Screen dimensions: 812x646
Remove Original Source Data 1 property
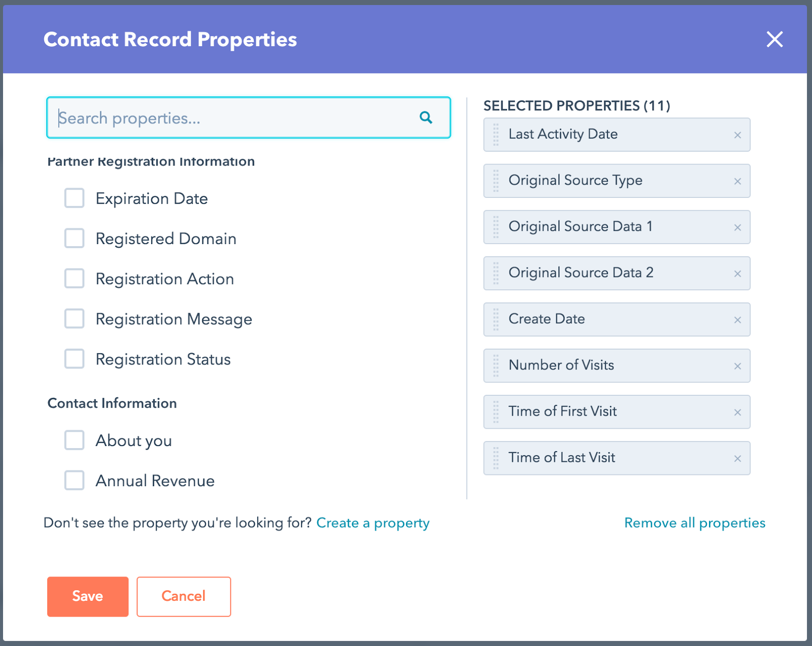point(737,227)
